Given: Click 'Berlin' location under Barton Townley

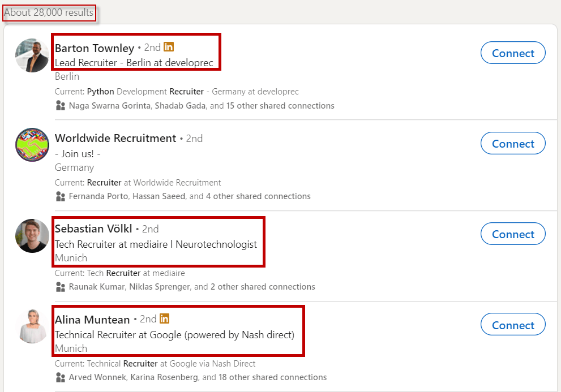Looking at the screenshot, I should coord(67,76).
